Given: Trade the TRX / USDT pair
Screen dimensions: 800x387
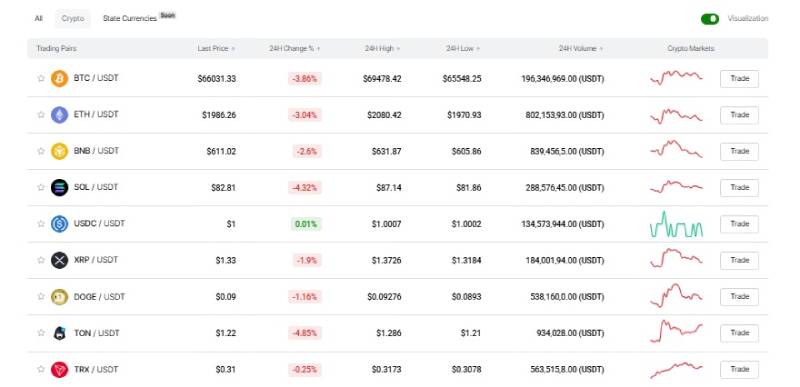Looking at the screenshot, I should (739, 370).
